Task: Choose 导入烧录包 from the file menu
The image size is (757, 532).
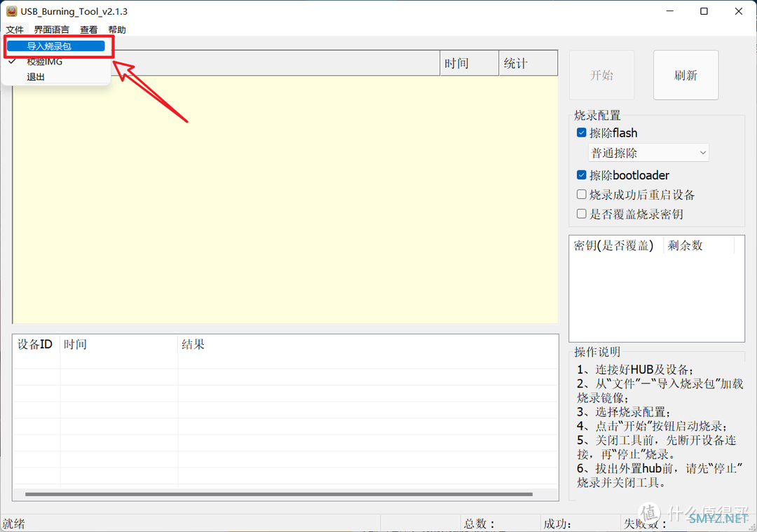Action: 56,46
